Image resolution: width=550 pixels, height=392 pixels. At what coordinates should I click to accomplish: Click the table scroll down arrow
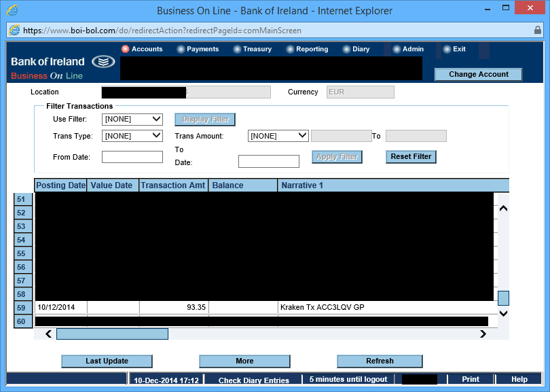[x=503, y=313]
